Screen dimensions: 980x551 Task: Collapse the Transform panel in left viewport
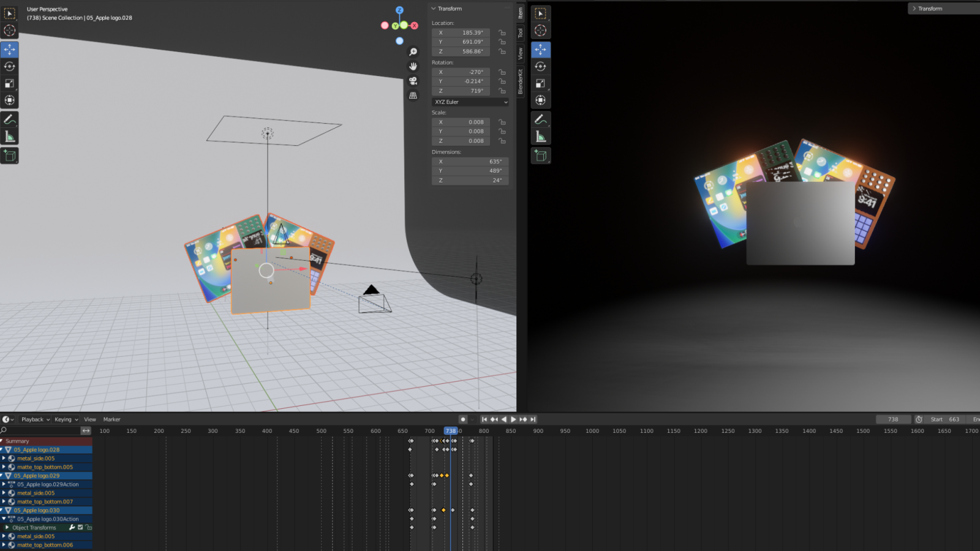click(x=434, y=9)
